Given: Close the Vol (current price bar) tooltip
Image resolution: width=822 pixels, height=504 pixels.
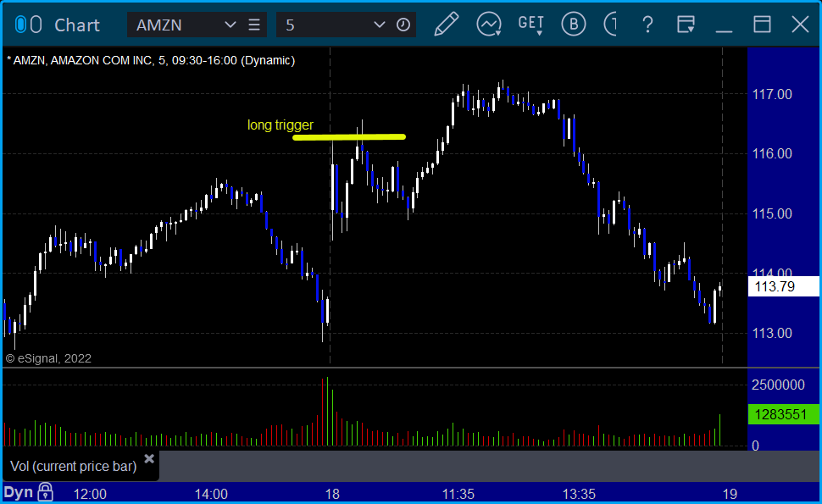Looking at the screenshot, I should tap(149, 459).
